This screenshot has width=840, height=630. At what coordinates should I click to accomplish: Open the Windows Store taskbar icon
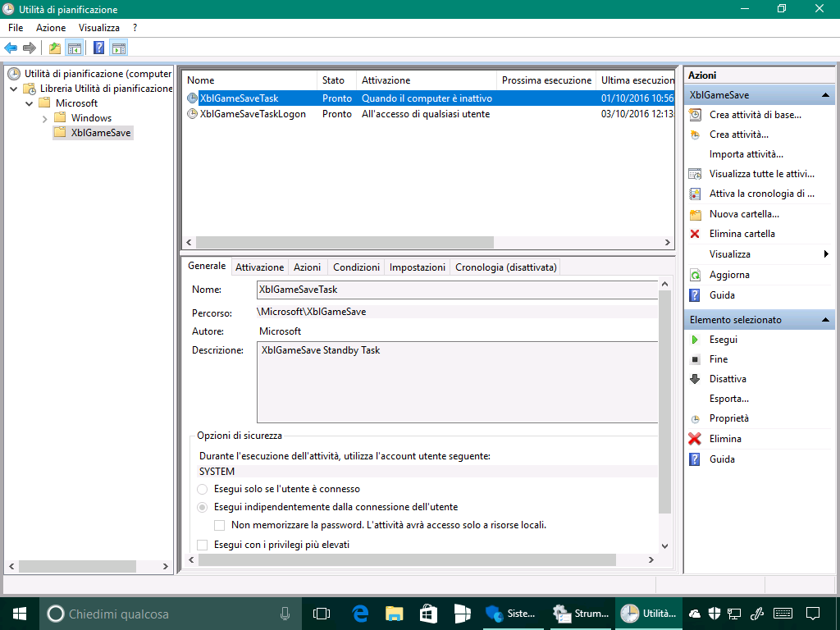(x=428, y=614)
